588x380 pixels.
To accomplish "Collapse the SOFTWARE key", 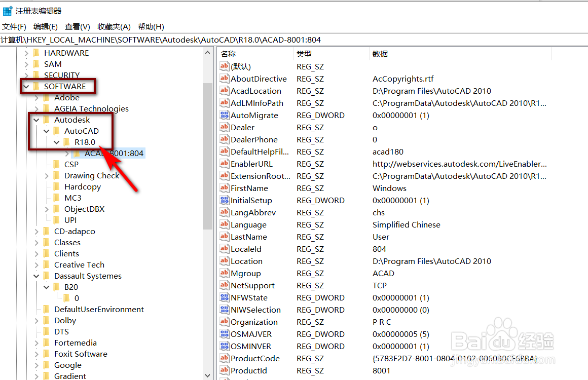I will (26, 87).
